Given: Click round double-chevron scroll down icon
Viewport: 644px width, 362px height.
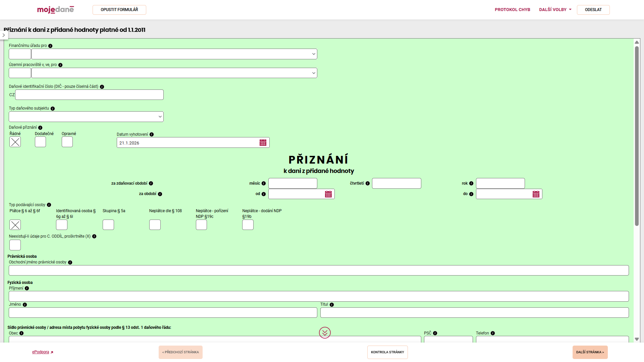Looking at the screenshot, I should coord(325,333).
